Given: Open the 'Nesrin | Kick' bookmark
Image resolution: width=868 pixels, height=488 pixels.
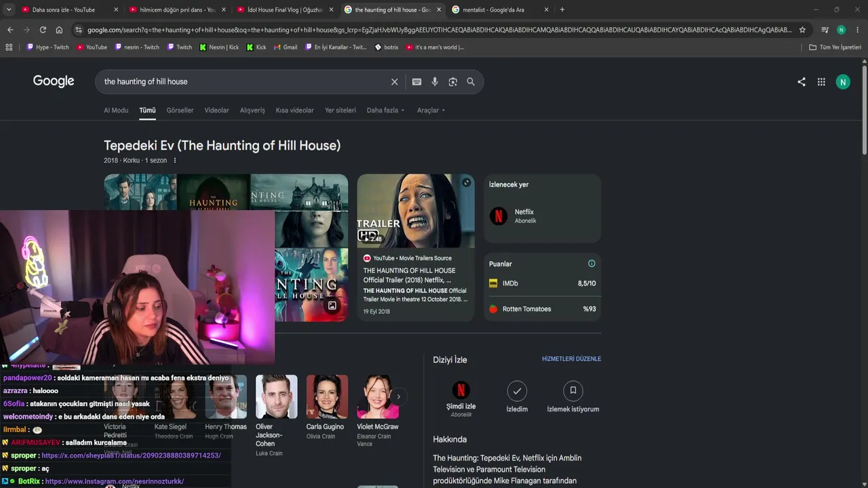Looking at the screenshot, I should pos(219,47).
